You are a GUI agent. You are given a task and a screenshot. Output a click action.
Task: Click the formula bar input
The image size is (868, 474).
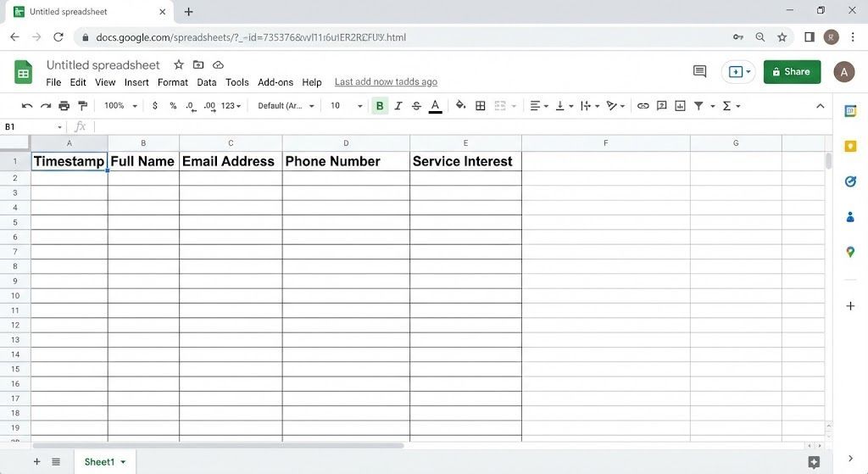pos(462,127)
